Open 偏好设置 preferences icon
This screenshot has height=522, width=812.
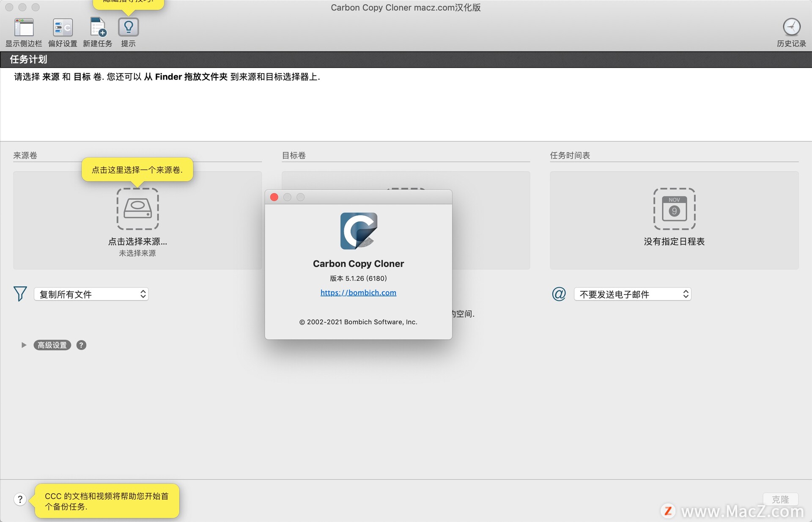coord(63,27)
